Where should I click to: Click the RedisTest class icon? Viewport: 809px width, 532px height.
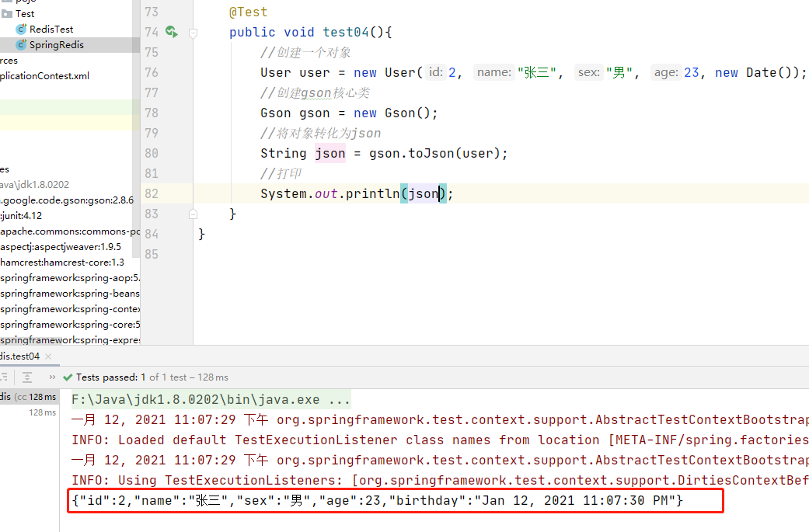click(21, 30)
